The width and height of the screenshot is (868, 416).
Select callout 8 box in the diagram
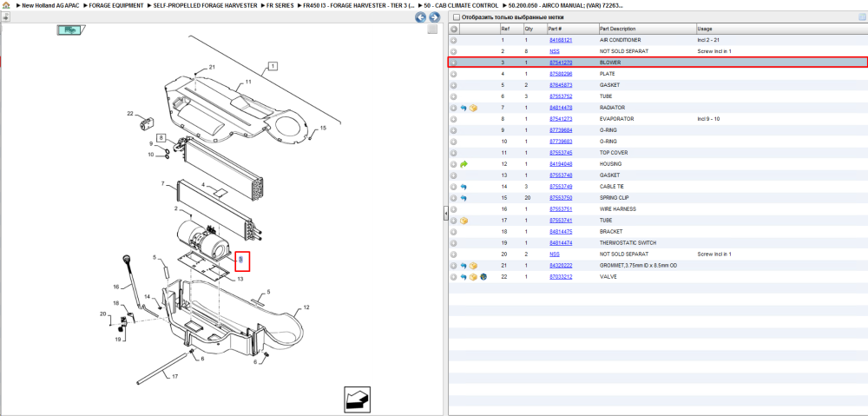coord(161,137)
